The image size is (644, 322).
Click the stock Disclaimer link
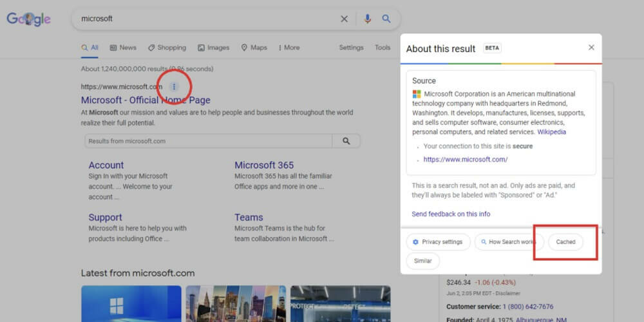click(509, 294)
